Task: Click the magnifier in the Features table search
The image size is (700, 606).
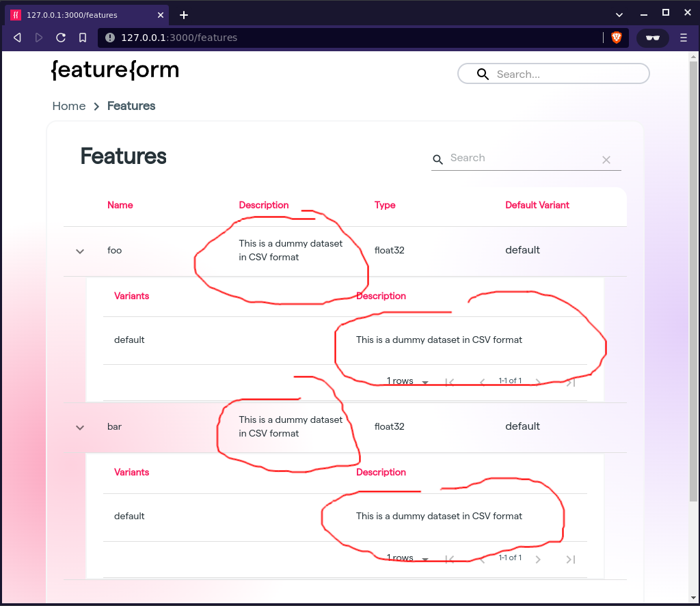Action: click(438, 159)
